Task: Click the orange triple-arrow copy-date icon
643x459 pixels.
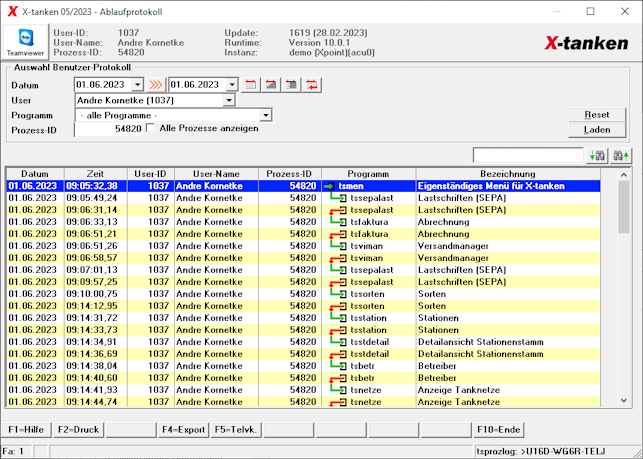Action: 156,85
